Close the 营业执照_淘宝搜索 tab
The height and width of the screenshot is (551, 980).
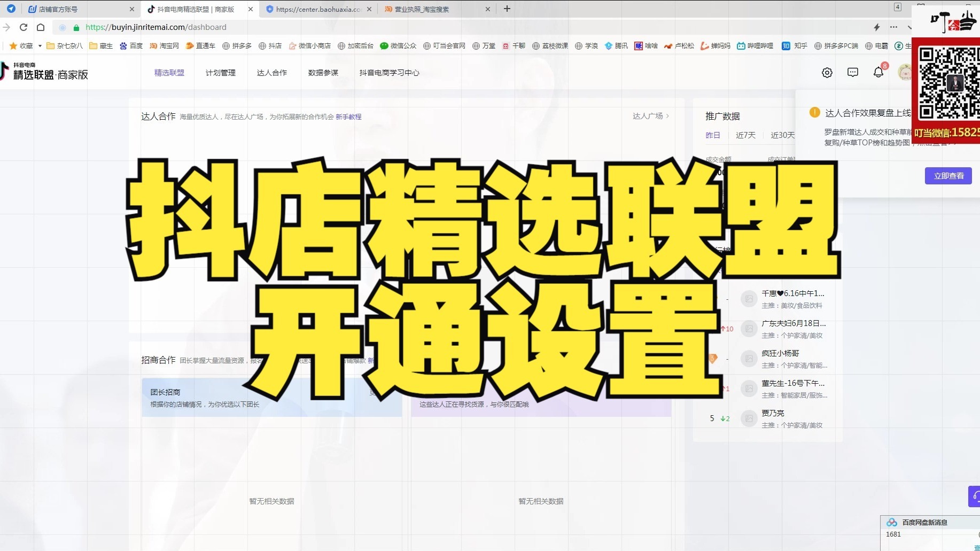pyautogui.click(x=487, y=9)
